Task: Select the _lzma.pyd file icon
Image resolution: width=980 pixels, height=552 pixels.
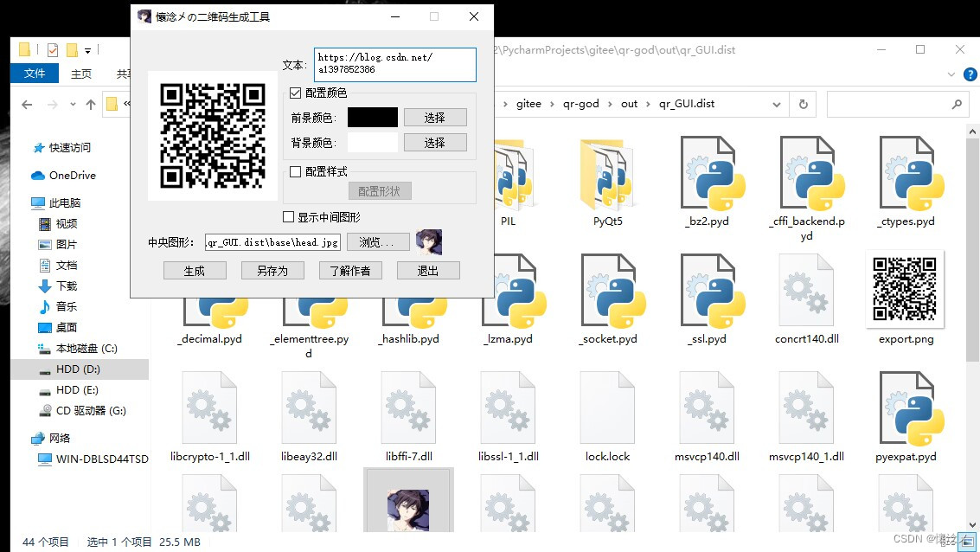Action: [x=515, y=291]
